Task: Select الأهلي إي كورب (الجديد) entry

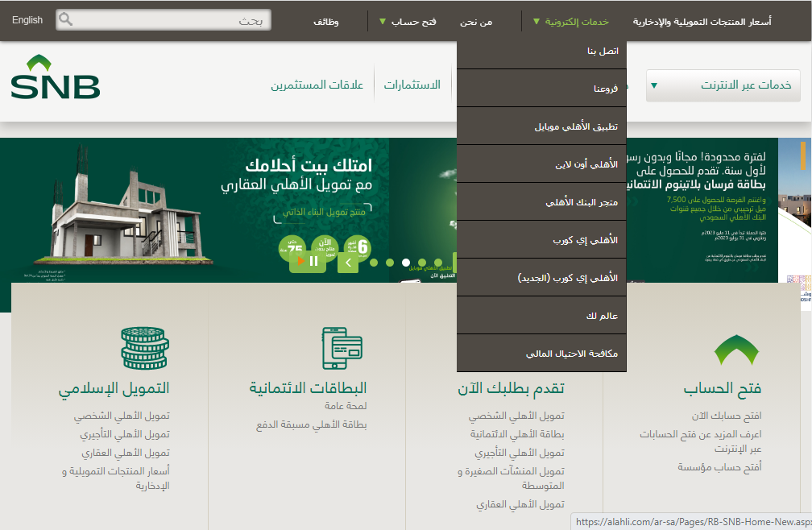Action: 541,277
